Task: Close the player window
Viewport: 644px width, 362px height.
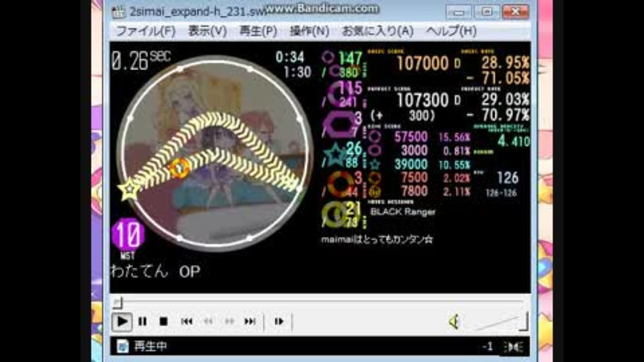Action: [x=515, y=11]
